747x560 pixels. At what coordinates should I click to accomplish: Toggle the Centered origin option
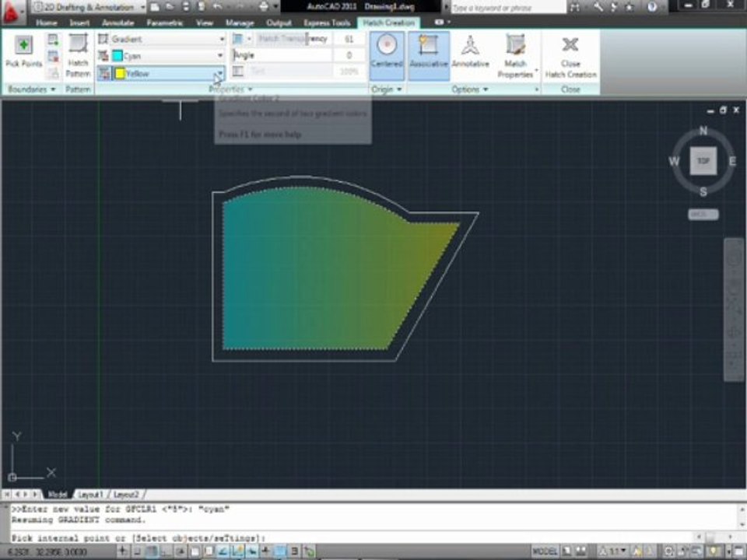coord(387,51)
